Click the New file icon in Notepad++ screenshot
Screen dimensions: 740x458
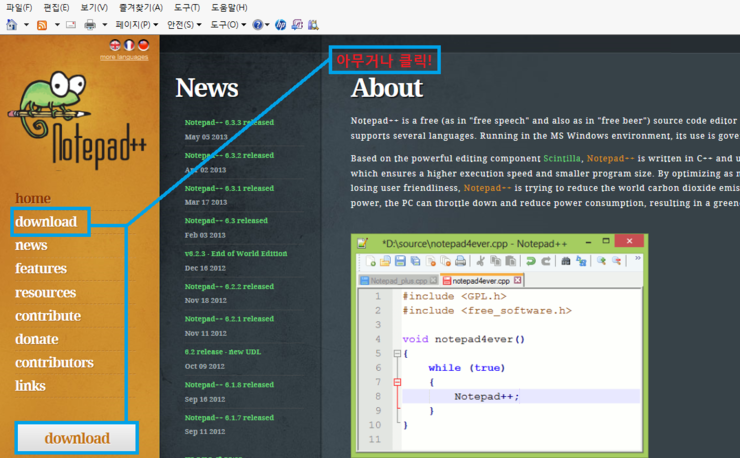tap(370, 261)
